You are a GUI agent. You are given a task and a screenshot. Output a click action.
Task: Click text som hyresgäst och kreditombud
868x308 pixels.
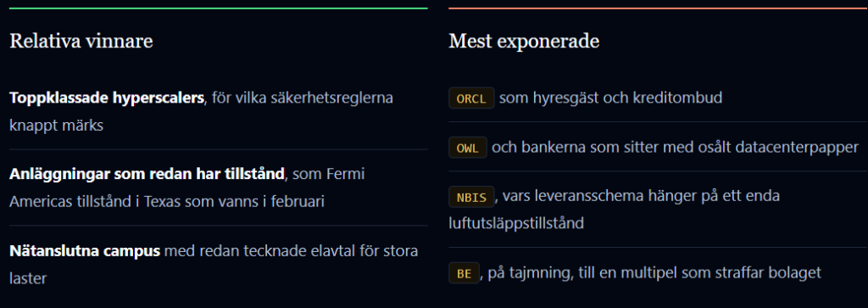(610, 98)
